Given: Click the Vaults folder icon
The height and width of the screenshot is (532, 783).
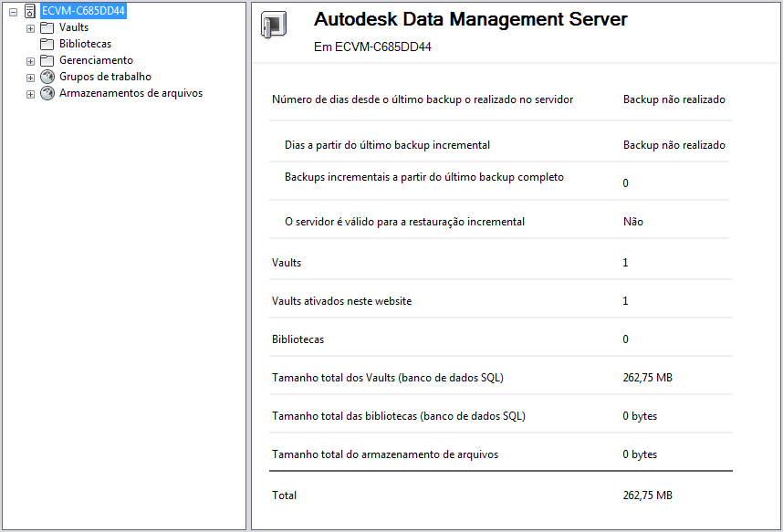Looking at the screenshot, I should [x=47, y=27].
